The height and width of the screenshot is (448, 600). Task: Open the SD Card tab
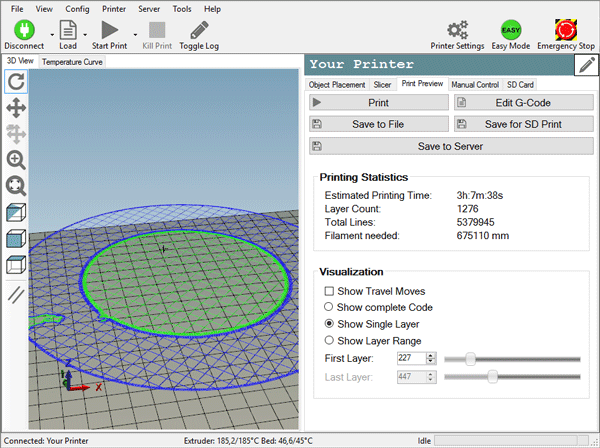(520, 85)
